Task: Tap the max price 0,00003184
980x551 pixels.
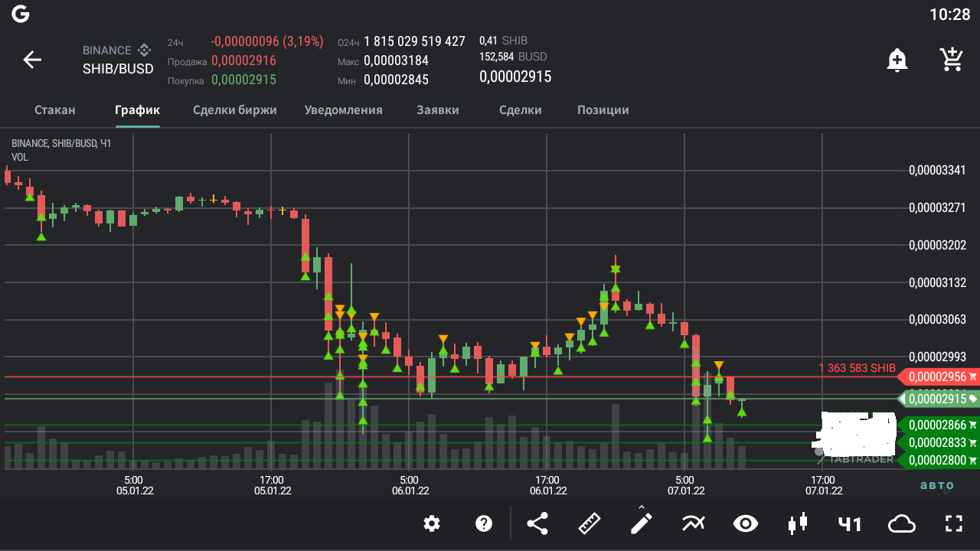Action: click(x=396, y=60)
